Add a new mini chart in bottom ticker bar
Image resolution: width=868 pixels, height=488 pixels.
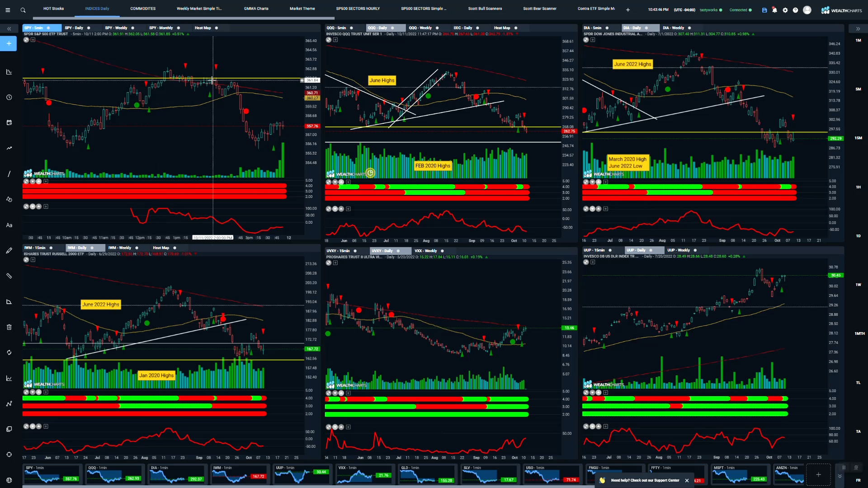coord(818,474)
